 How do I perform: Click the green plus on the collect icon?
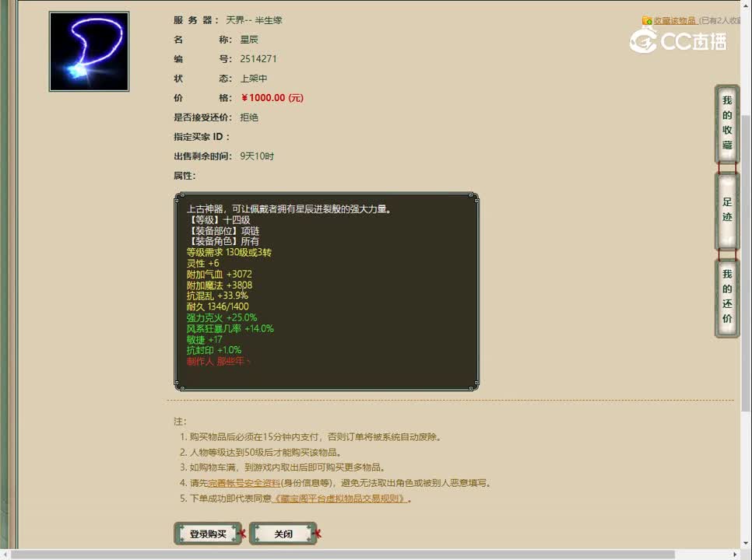click(650, 22)
